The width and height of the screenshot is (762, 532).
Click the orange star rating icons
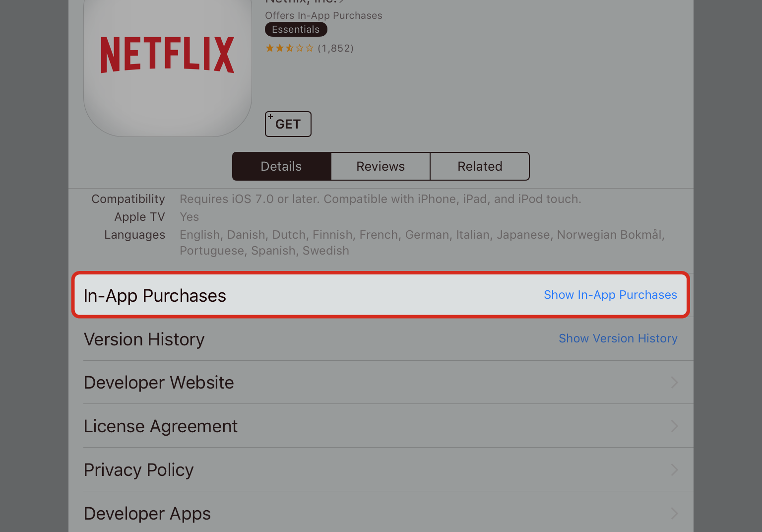(289, 48)
